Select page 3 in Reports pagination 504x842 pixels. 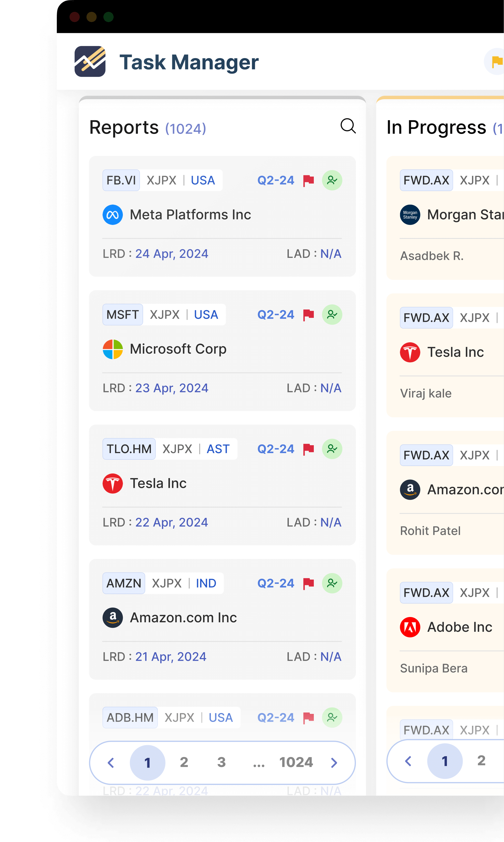click(x=221, y=762)
